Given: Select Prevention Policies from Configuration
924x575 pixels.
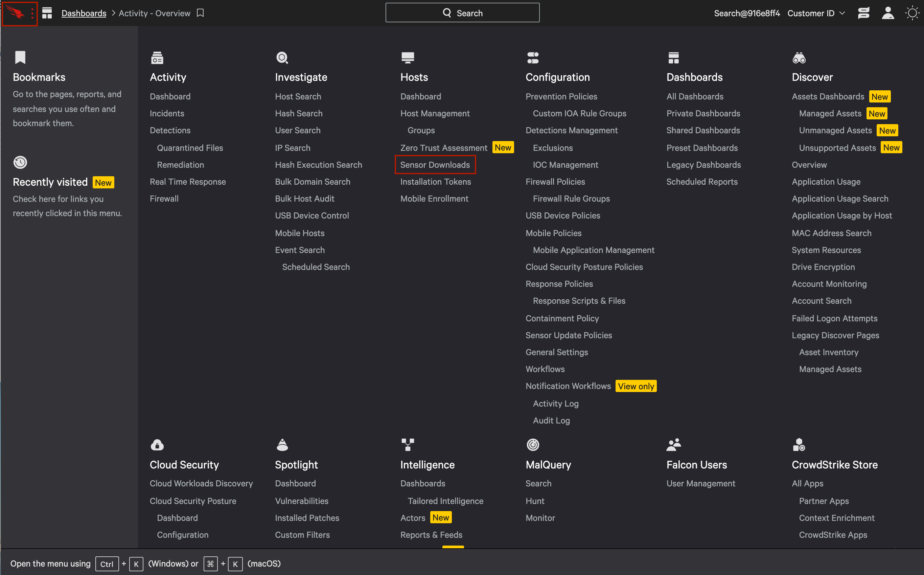Looking at the screenshot, I should [561, 95].
